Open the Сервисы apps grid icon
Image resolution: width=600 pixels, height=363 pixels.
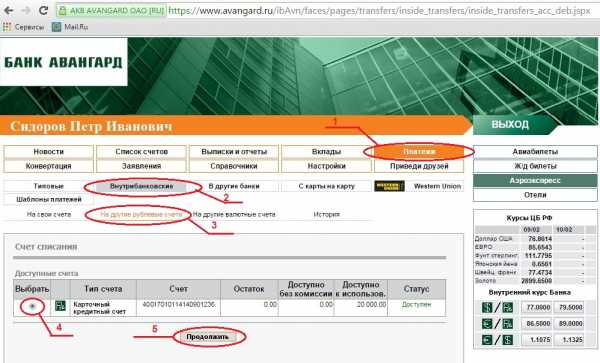click(x=7, y=27)
